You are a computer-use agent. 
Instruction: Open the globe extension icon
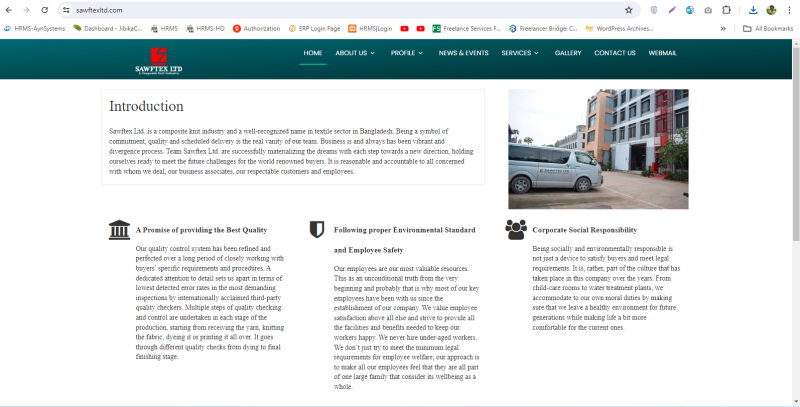tap(690, 10)
